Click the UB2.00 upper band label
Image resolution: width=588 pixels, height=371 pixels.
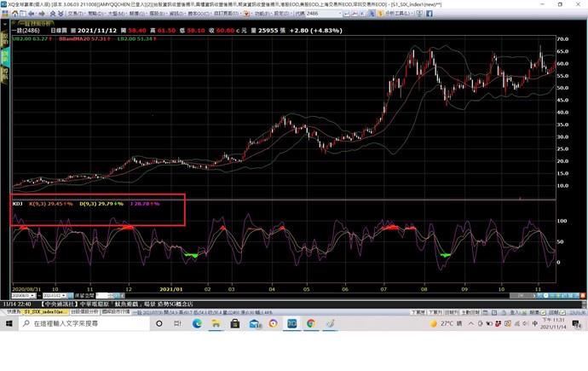coord(31,39)
